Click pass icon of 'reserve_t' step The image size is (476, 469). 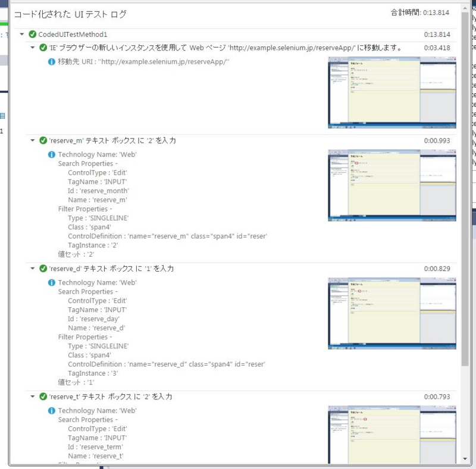pyautogui.click(x=43, y=396)
